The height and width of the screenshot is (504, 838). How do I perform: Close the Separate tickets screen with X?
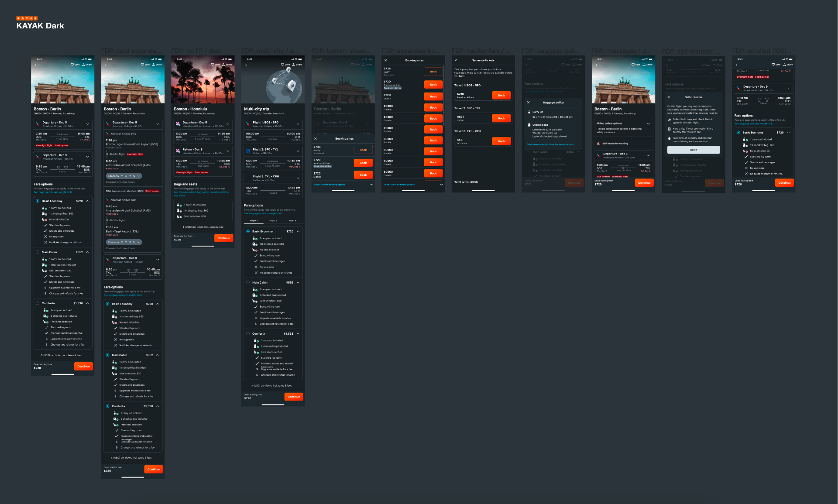[456, 60]
